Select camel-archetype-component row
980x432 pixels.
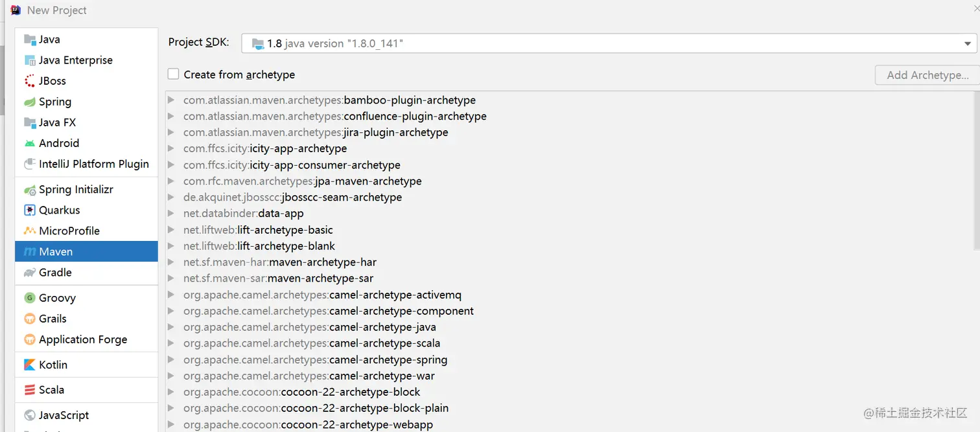(569, 311)
